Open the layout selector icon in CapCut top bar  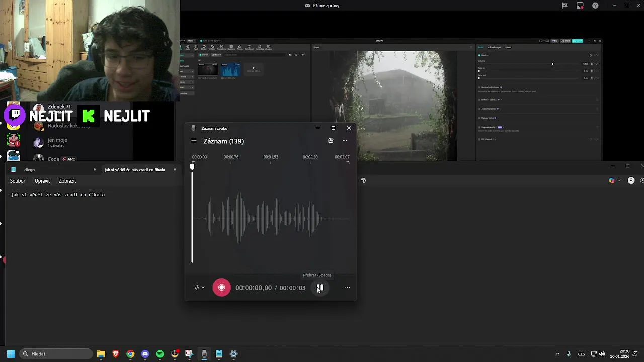pyautogui.click(x=541, y=41)
